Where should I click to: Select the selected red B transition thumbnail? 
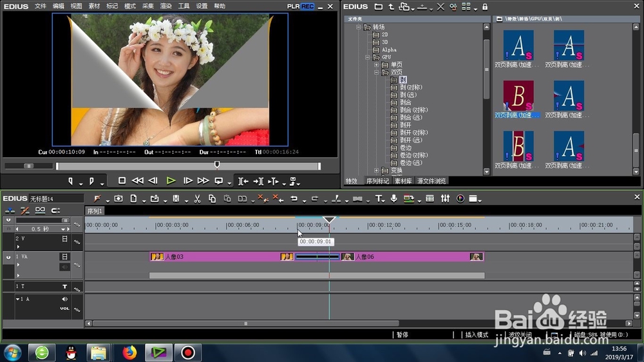(518, 96)
